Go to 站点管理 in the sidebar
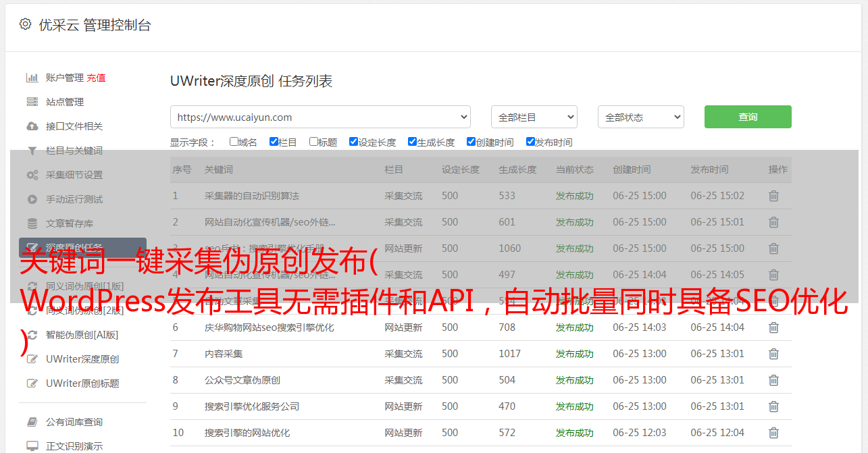868x453 pixels. click(x=65, y=102)
